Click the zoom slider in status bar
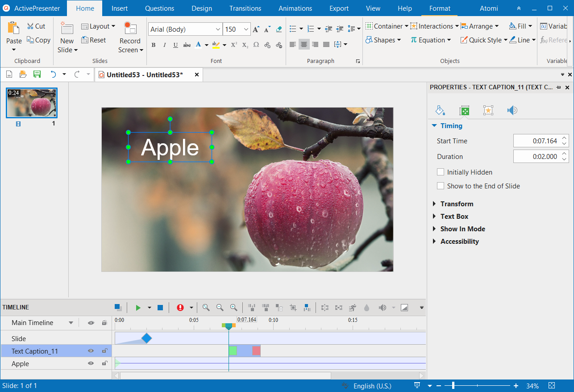574x392 pixels. pyautogui.click(x=477, y=386)
